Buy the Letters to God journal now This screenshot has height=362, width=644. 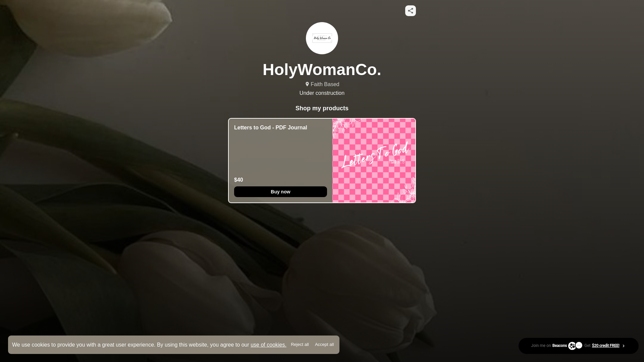[x=280, y=192]
